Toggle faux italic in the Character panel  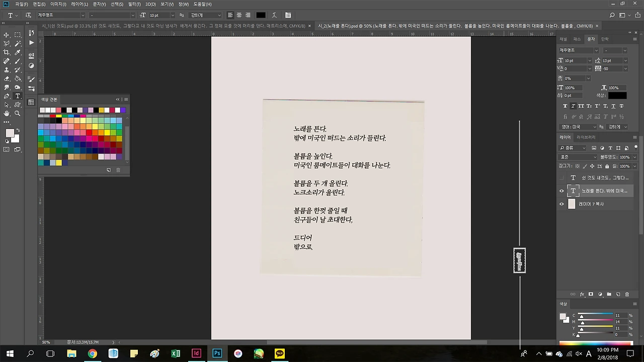(573, 106)
